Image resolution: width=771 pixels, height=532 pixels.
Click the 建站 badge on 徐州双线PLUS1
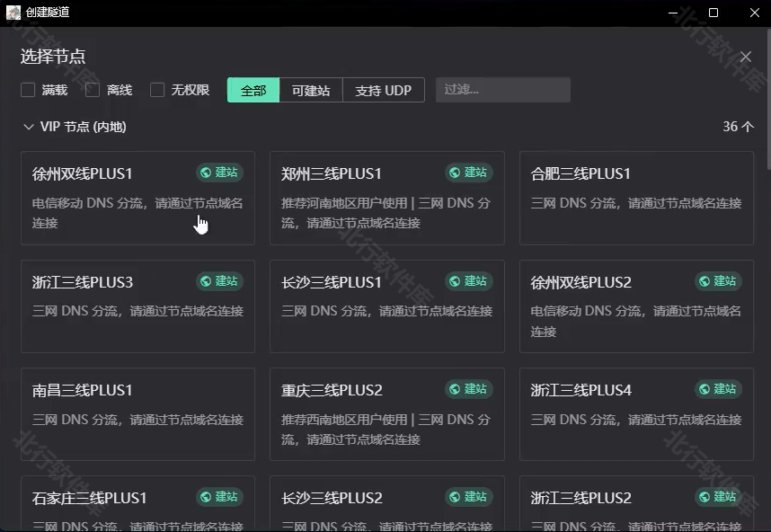pyautogui.click(x=219, y=173)
